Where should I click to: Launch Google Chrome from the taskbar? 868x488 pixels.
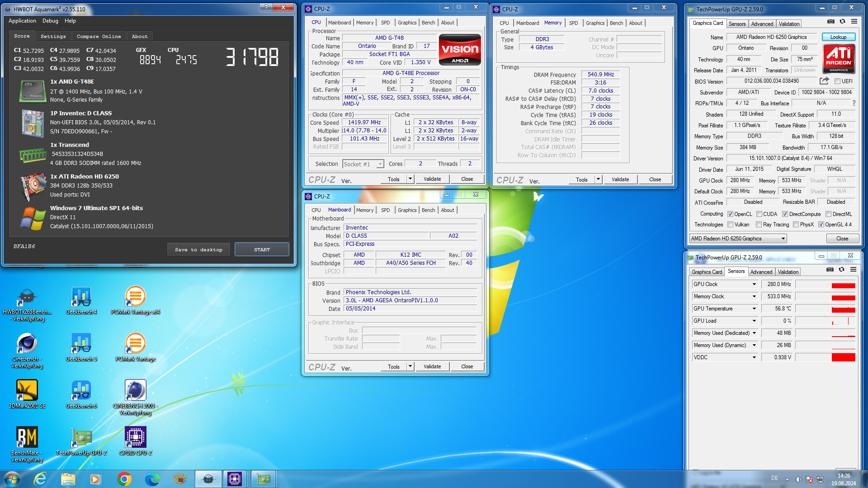point(124,479)
